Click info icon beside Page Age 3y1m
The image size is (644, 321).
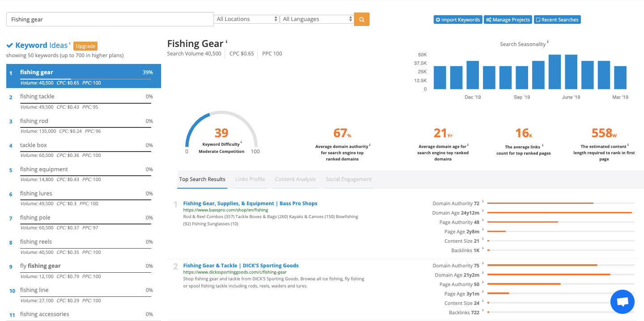(483, 292)
